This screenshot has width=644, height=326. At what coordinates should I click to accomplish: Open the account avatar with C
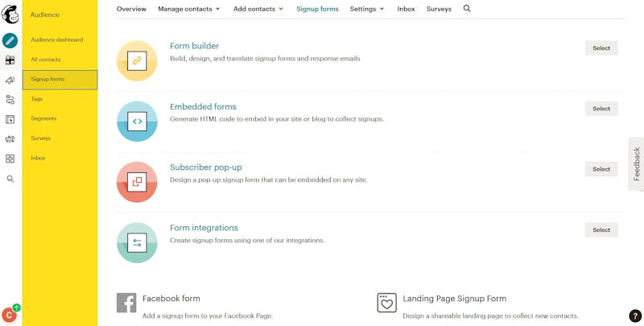click(x=10, y=315)
